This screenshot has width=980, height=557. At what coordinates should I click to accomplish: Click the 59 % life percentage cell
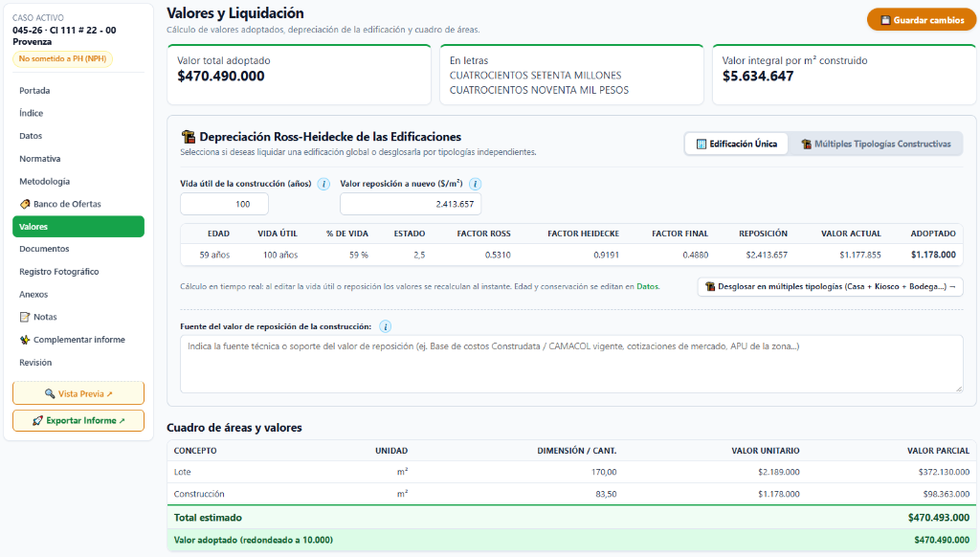click(x=359, y=256)
